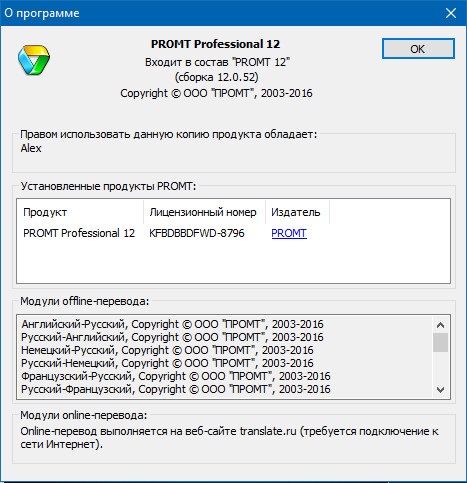Click the О программе title bar
The width and height of the screenshot is (467, 483).
pos(220,13)
